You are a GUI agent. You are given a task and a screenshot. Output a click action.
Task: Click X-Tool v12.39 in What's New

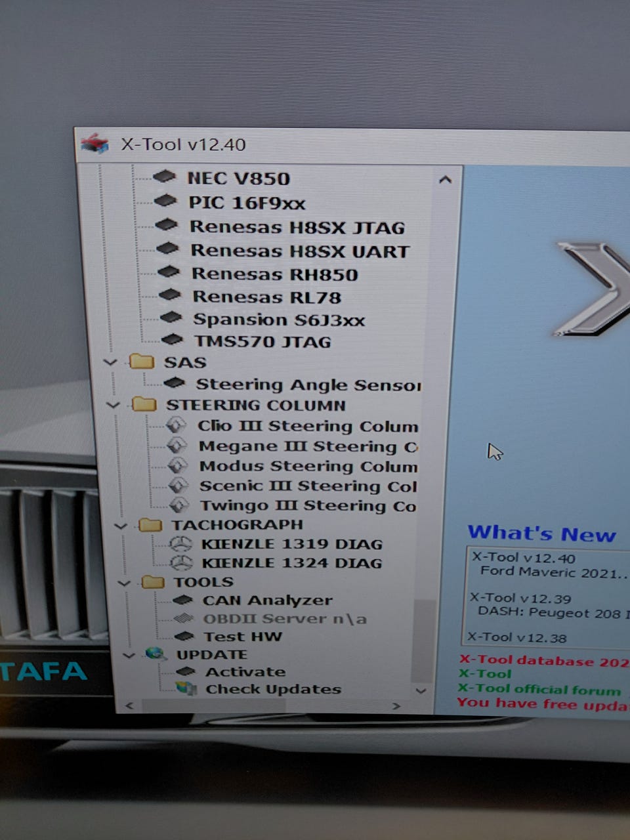(x=520, y=598)
